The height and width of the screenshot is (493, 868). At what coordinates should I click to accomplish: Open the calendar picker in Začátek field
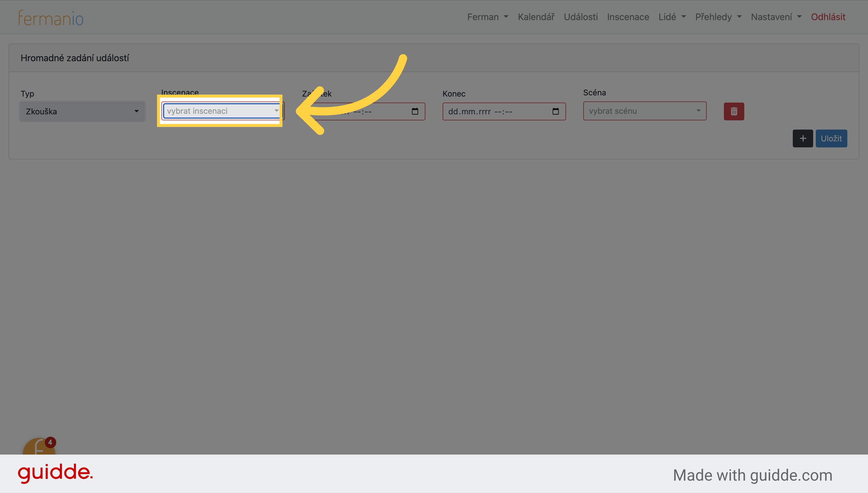point(415,111)
